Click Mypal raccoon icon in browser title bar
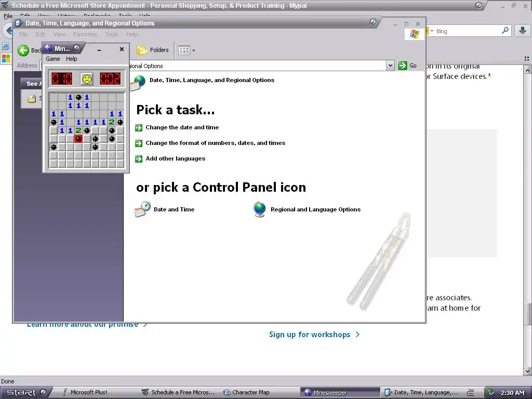Viewport: 532px width, 399px height. 5,5
